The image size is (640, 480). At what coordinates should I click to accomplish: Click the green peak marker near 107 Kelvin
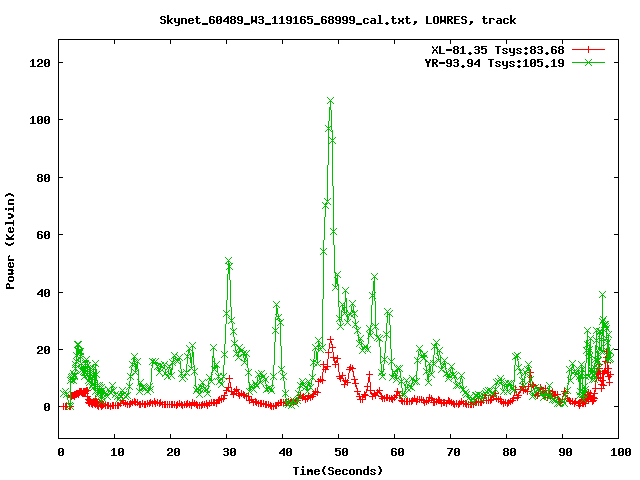331,101
